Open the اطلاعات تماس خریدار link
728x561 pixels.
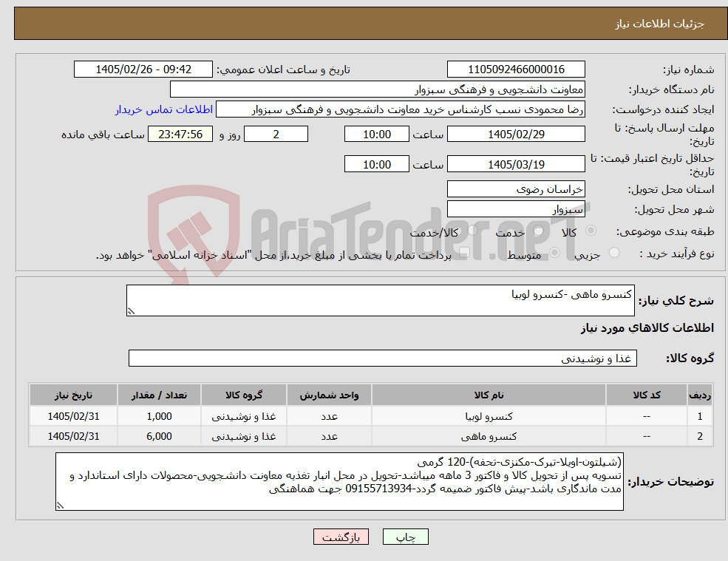tap(164, 109)
